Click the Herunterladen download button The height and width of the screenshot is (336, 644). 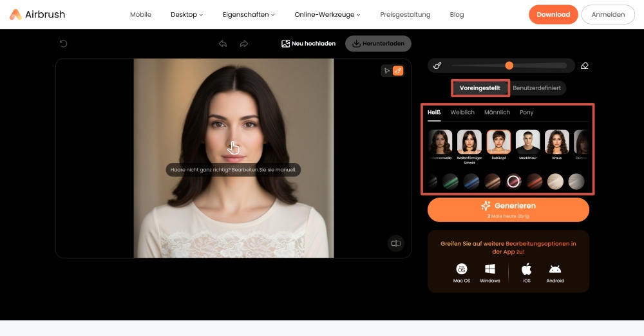click(378, 44)
